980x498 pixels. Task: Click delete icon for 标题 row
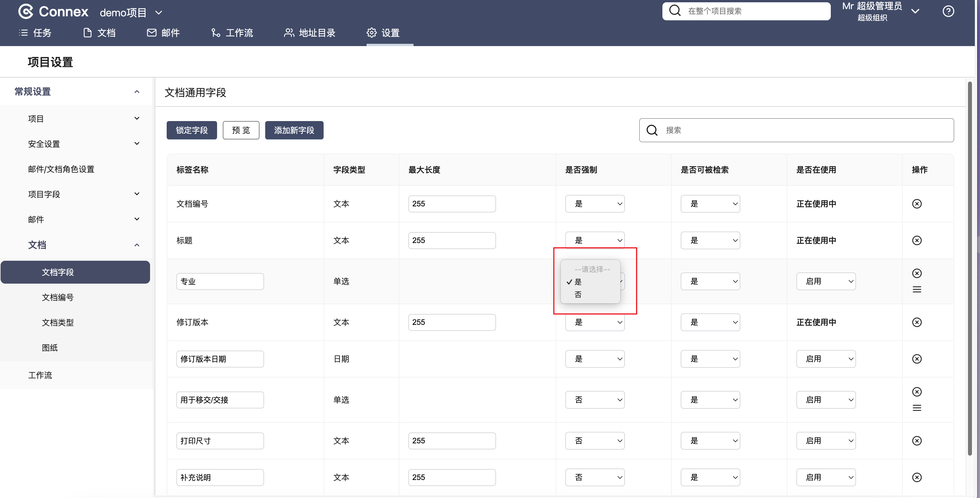click(917, 240)
